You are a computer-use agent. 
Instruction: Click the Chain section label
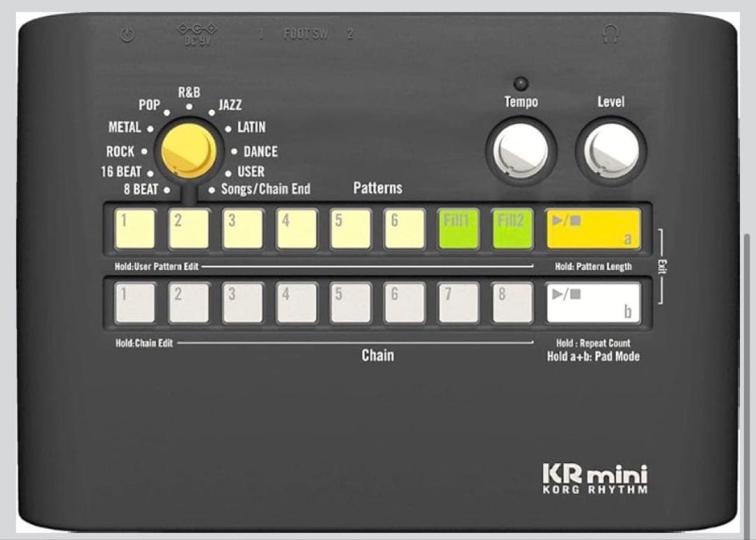377,355
